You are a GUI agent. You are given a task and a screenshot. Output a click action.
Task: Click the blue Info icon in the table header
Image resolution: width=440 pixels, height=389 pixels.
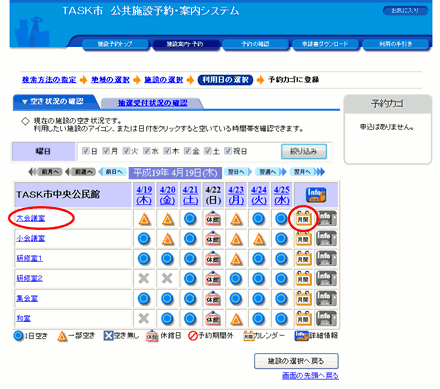(x=316, y=195)
